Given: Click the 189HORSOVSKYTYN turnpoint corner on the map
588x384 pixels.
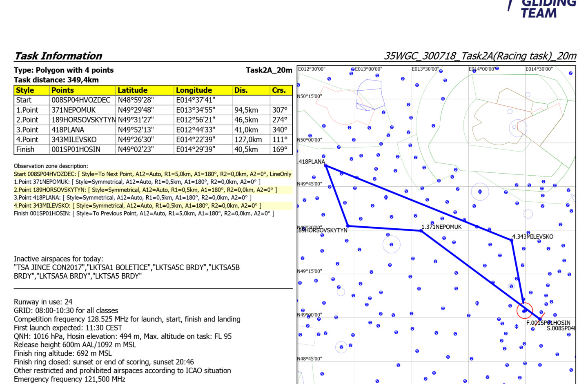Looking at the screenshot, I should pos(348,225).
